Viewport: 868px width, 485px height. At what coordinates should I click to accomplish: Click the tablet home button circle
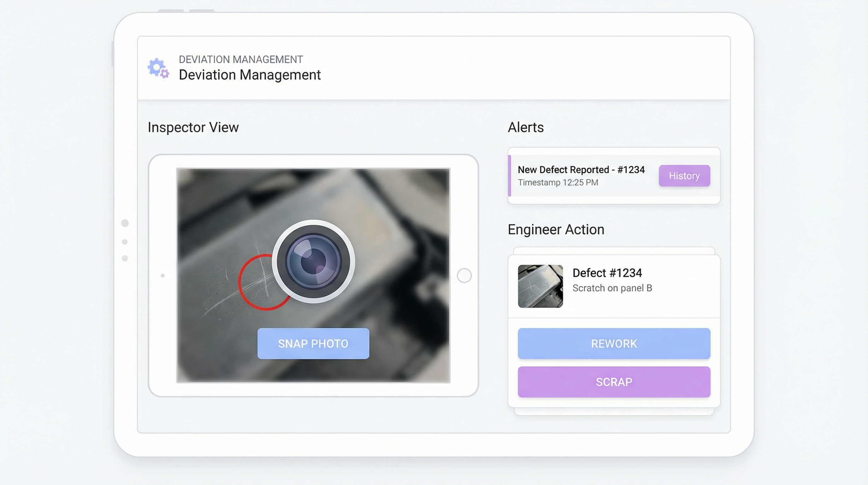(465, 275)
